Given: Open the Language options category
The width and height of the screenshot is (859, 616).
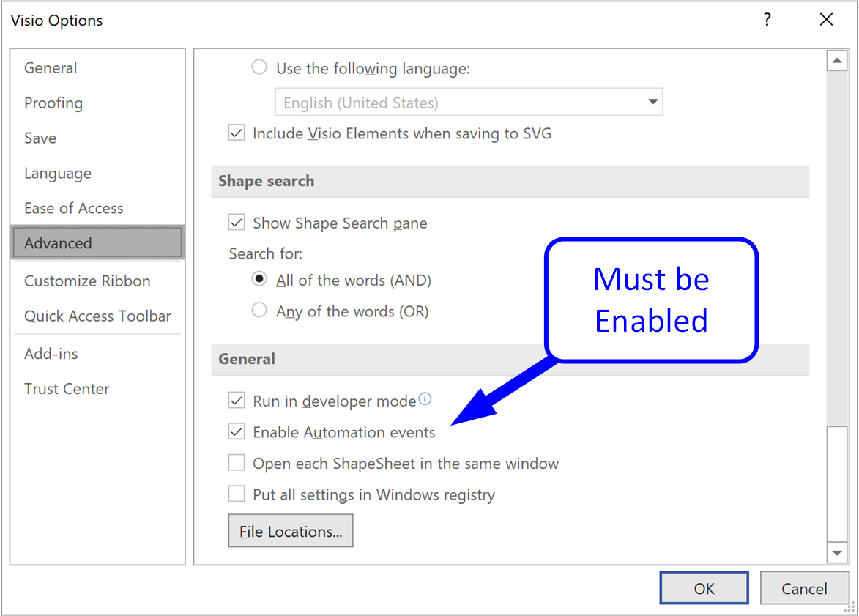Looking at the screenshot, I should tap(97, 173).
